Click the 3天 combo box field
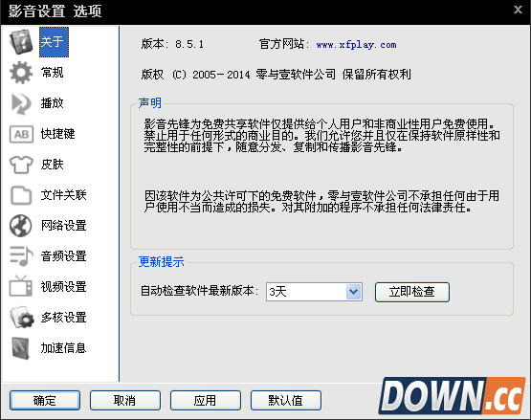 click(x=314, y=292)
